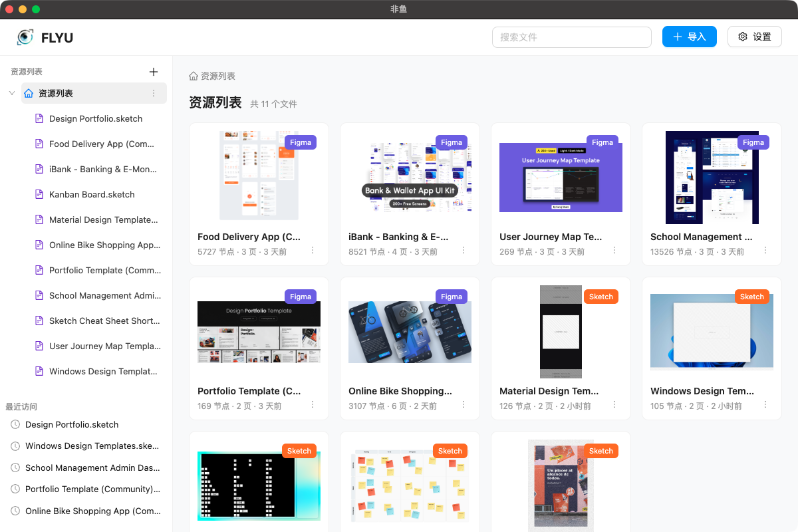Open more options for Online Bike Shopping card
The width and height of the screenshot is (798, 532).
[x=464, y=405]
